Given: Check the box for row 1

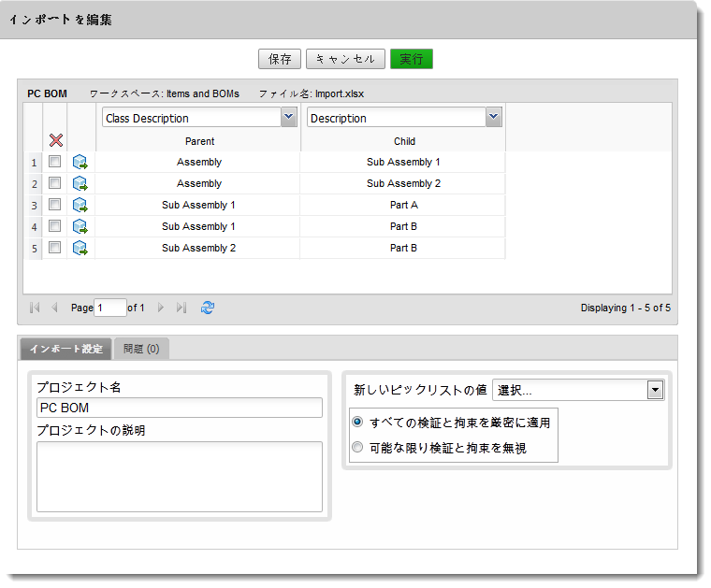Looking at the screenshot, I should point(55,162).
